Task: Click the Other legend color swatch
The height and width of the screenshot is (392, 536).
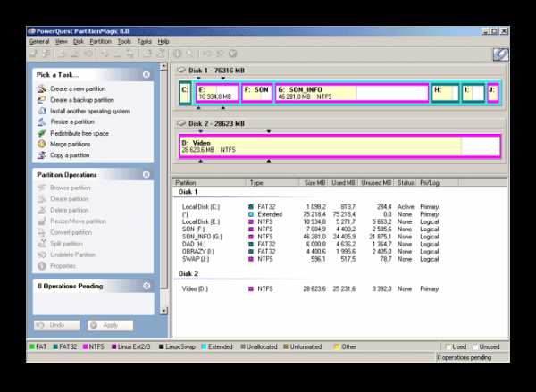Action: tap(337, 346)
